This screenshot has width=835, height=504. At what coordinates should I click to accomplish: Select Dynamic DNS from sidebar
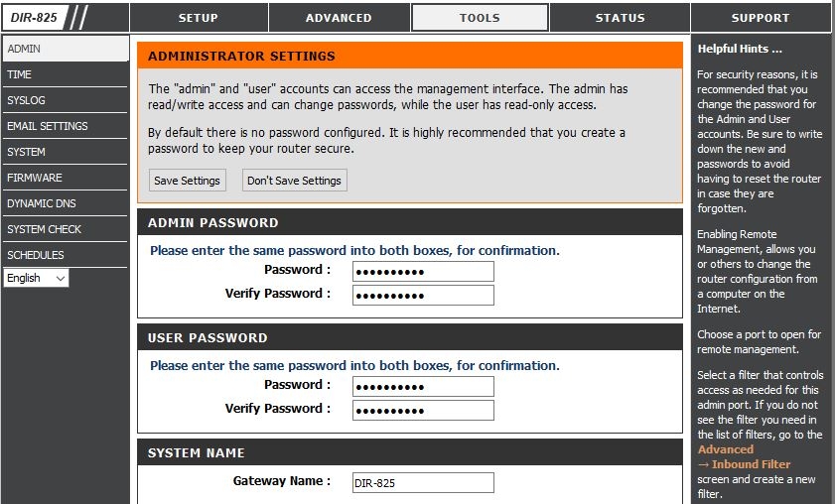[41, 203]
